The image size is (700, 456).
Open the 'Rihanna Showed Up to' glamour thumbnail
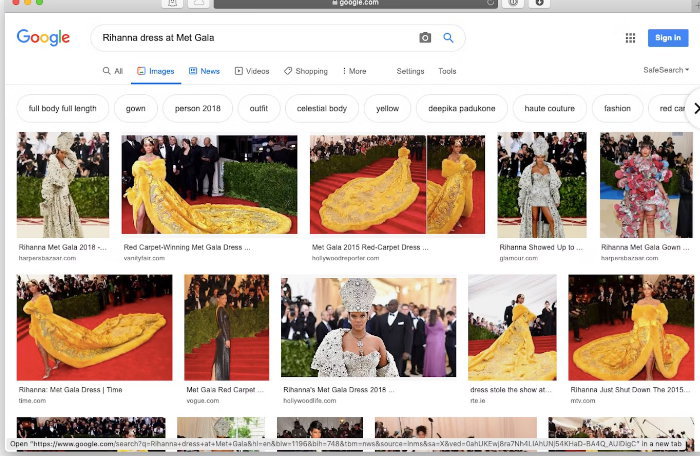(x=542, y=184)
